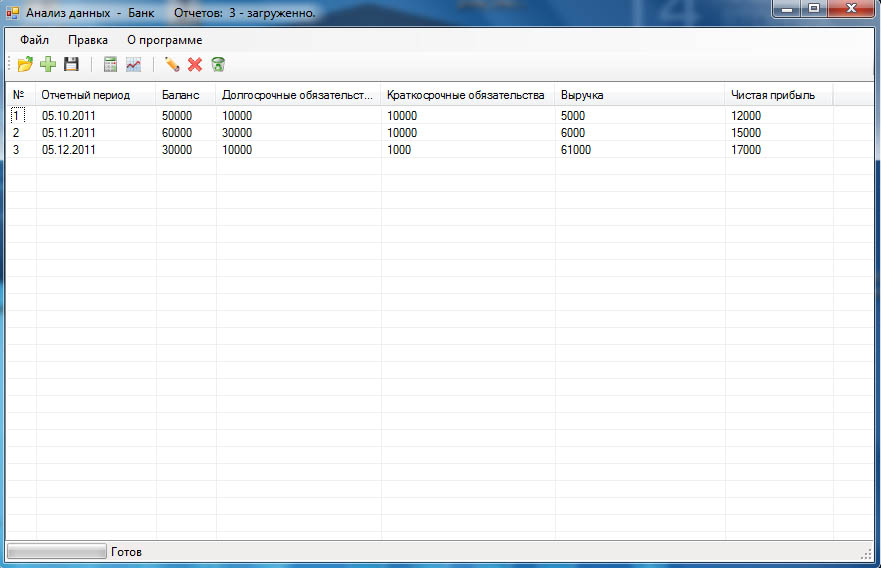Click row number 2 cell

(16, 133)
